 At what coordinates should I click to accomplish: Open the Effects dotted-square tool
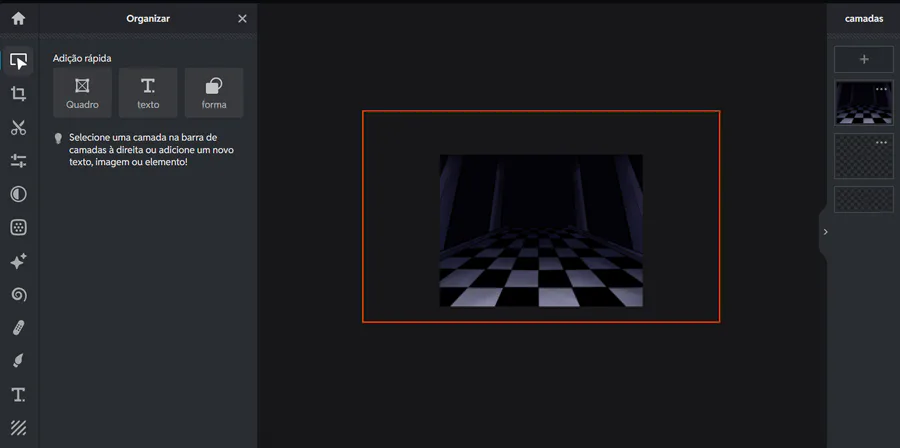tap(18, 228)
